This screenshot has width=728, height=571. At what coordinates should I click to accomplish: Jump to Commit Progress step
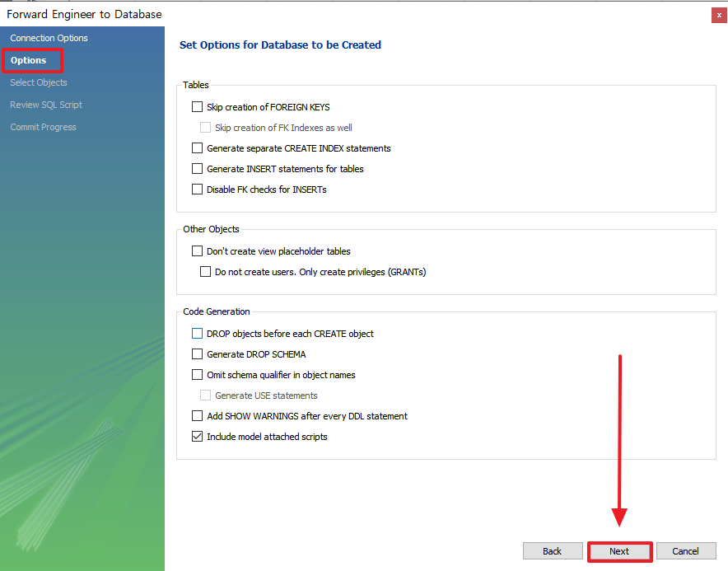tap(43, 128)
